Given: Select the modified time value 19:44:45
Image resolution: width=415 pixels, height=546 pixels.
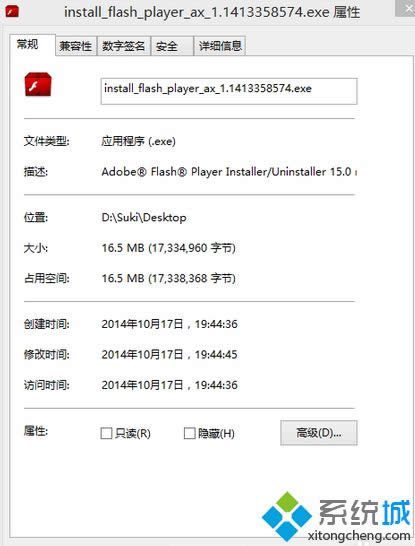Looking at the screenshot, I should pyautogui.click(x=216, y=354).
